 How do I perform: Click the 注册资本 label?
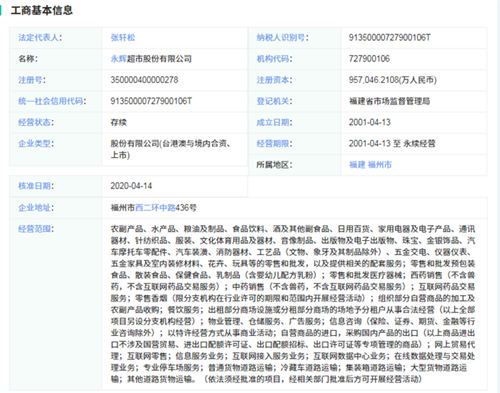[x=274, y=80]
